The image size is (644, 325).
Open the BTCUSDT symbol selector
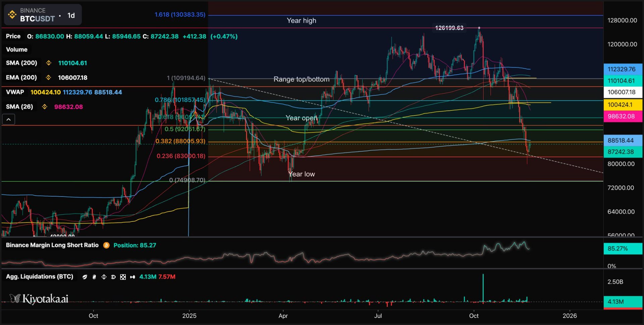point(37,19)
